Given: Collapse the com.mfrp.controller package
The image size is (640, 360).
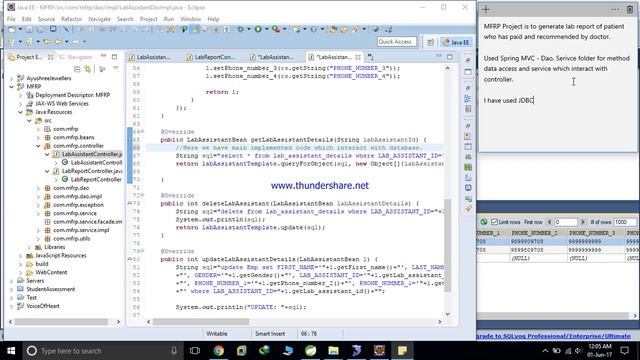Looking at the screenshot, I should tap(38, 146).
